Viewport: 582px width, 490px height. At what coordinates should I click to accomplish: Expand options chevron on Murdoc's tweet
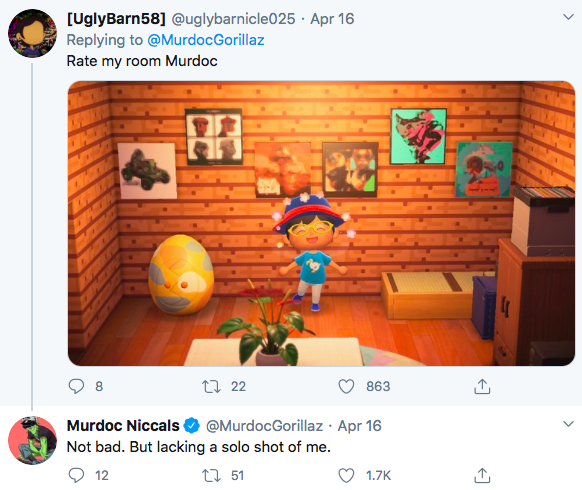(x=568, y=424)
